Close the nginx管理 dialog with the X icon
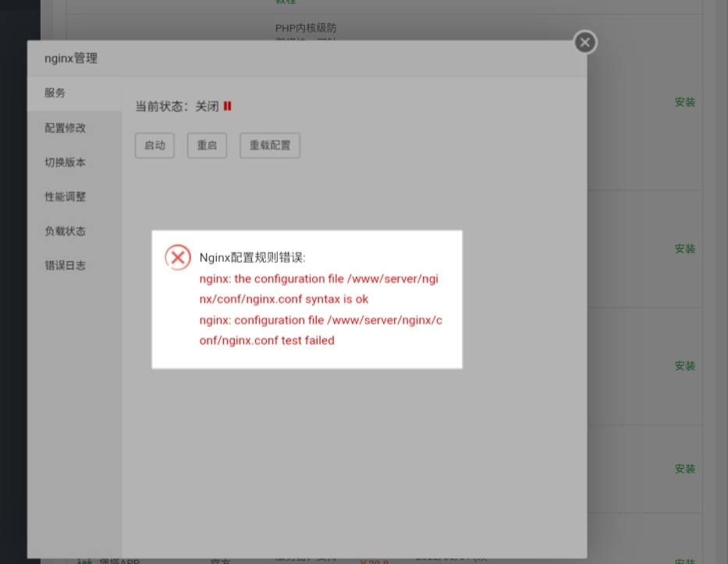This screenshot has height=564, width=728. pyautogui.click(x=585, y=42)
